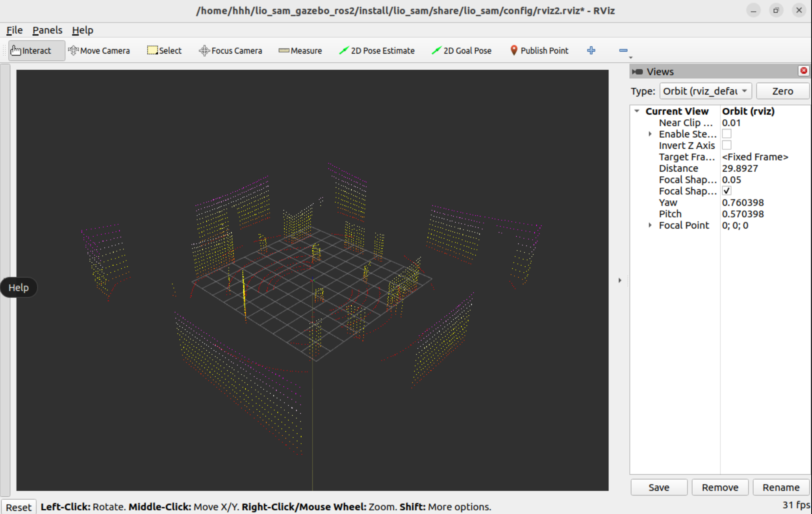This screenshot has width=812, height=514.
Task: Open the File menu
Action: 15,30
